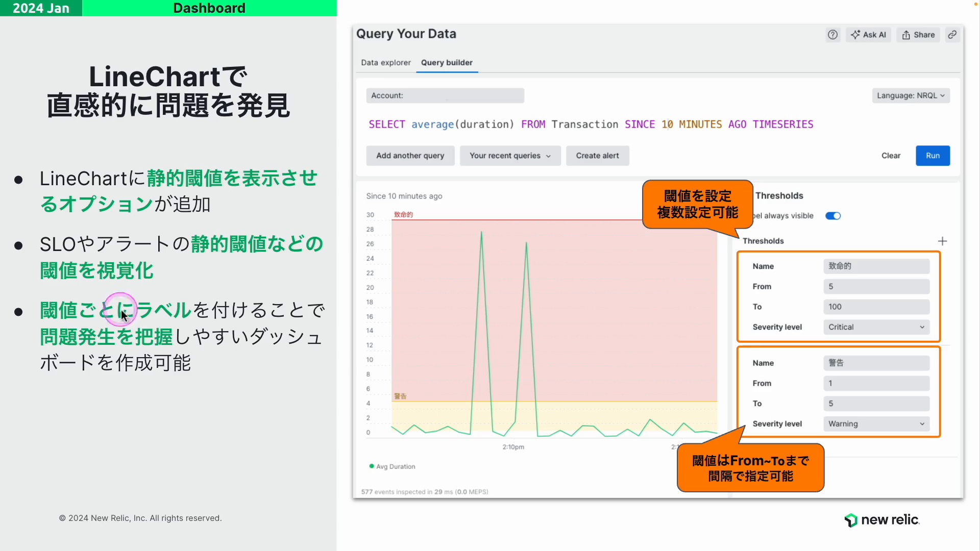Open the Language: NRQL dropdown
The height and width of the screenshot is (551, 980).
tap(911, 95)
